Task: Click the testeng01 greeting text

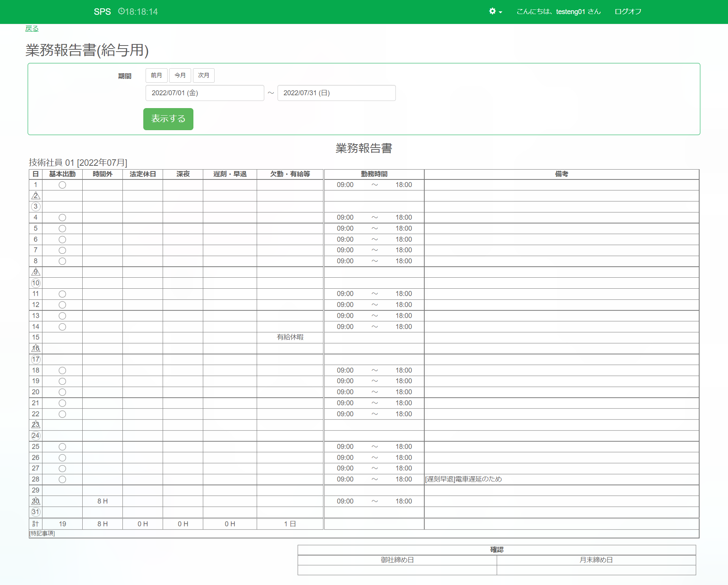Action: (559, 11)
